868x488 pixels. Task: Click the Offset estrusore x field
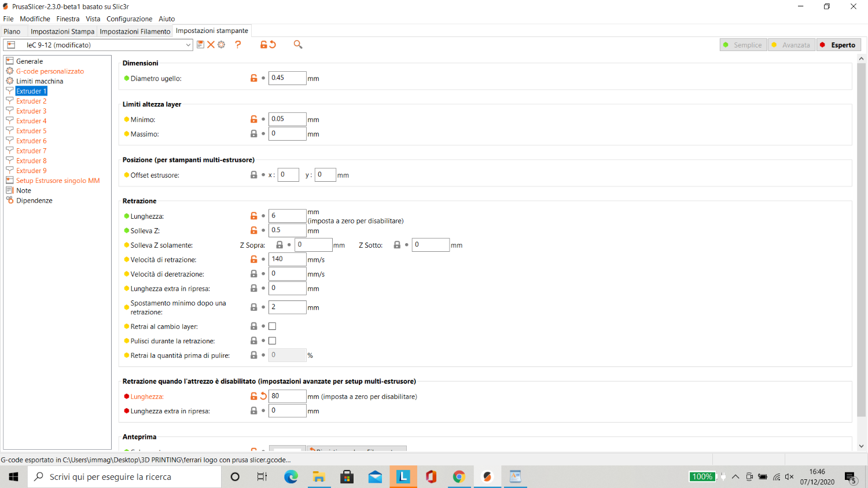coord(288,175)
